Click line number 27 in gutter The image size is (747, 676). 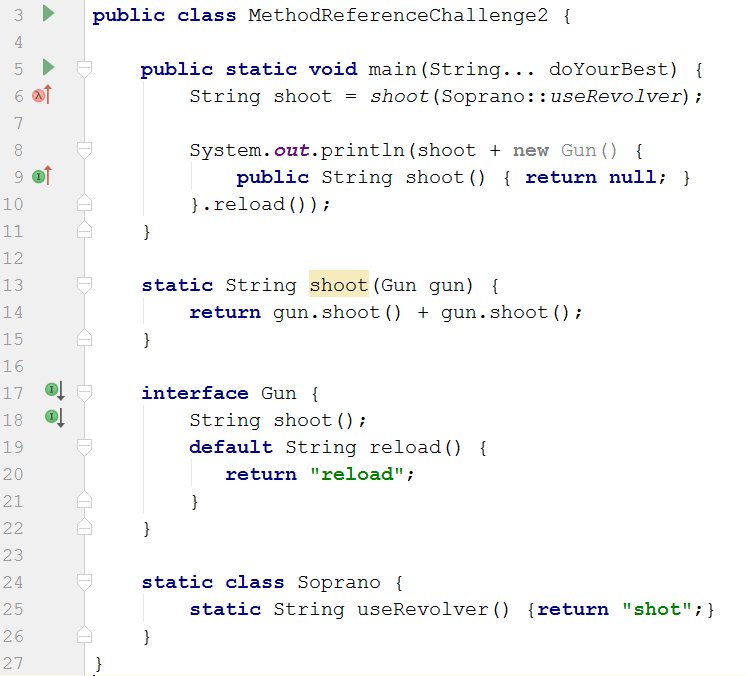pos(13,663)
